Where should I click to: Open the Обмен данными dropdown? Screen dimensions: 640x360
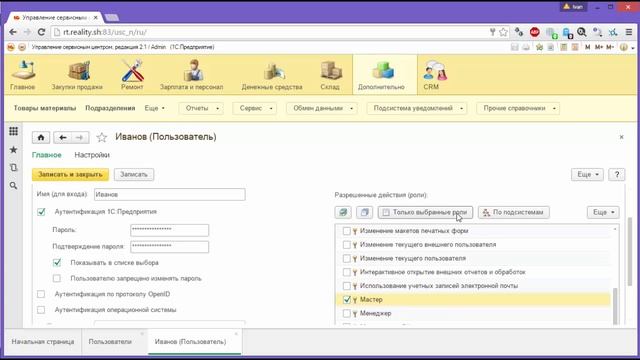coord(322,108)
